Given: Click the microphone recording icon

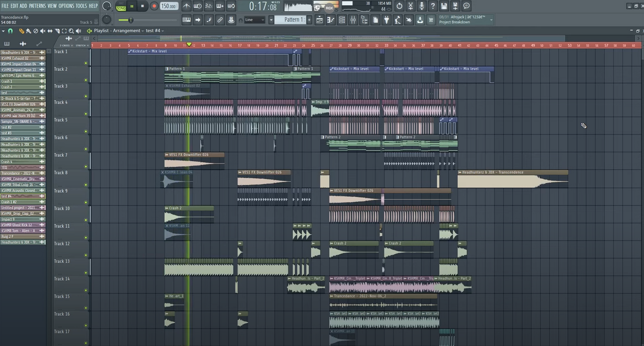Looking at the screenshot, I should [421, 6].
